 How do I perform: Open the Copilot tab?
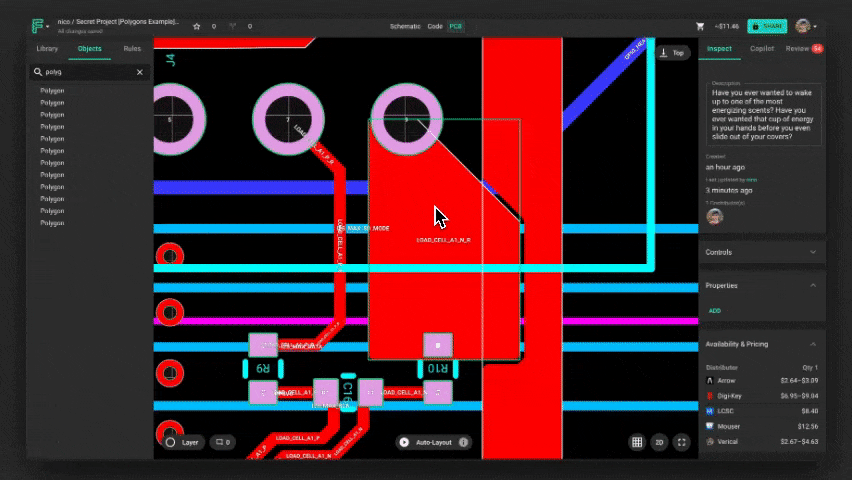pyautogui.click(x=761, y=48)
